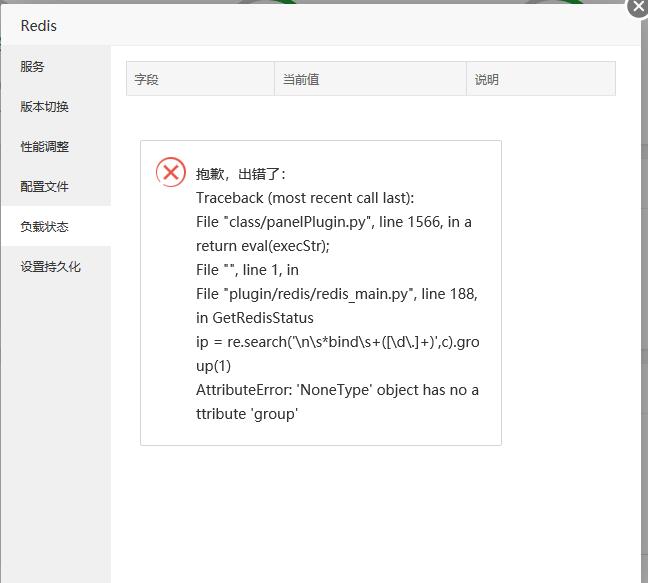Image resolution: width=648 pixels, height=583 pixels.
Task: Click the AttributeError 'NoneType' message
Action: point(337,402)
